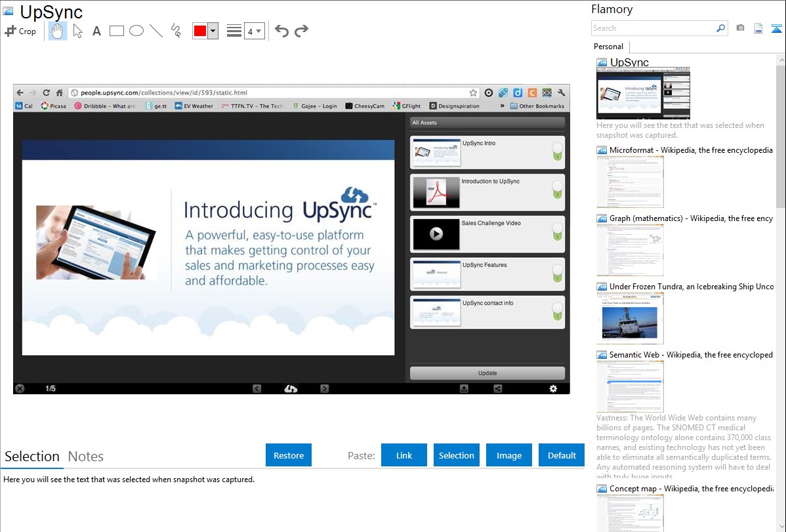
Task: Open the color picker dropdown arrow
Action: point(213,31)
